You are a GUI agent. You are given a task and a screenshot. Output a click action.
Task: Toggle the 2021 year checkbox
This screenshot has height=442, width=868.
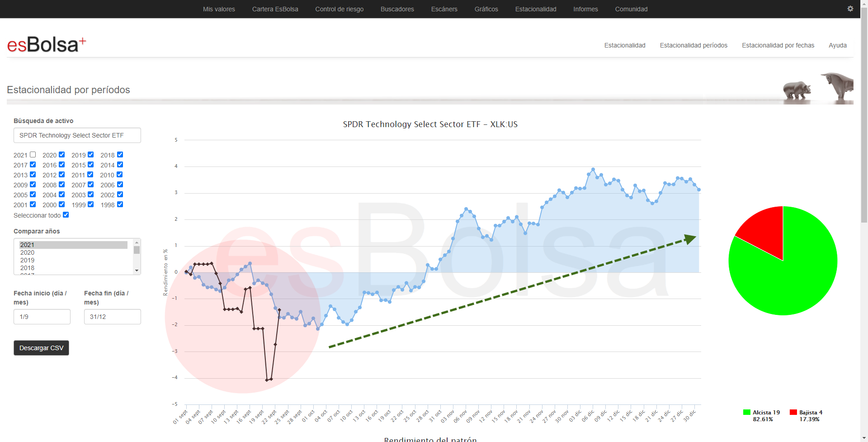coord(33,155)
